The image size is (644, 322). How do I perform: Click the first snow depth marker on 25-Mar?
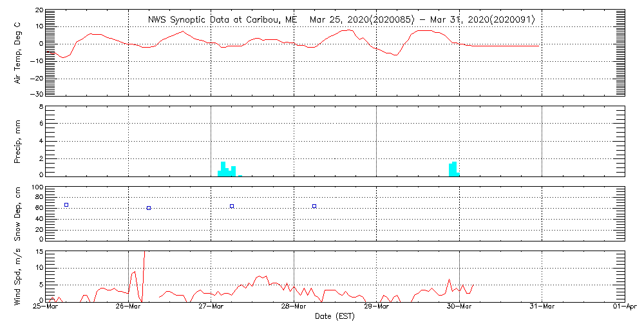pos(66,205)
